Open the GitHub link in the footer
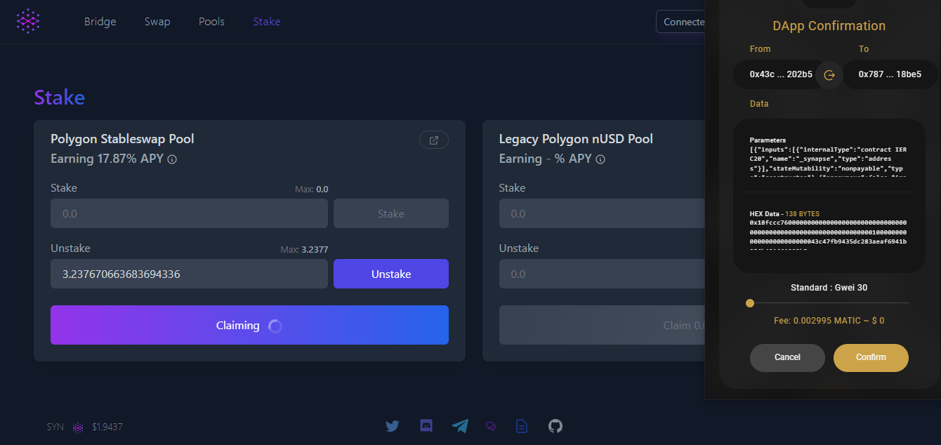941x445 pixels. pos(555,426)
